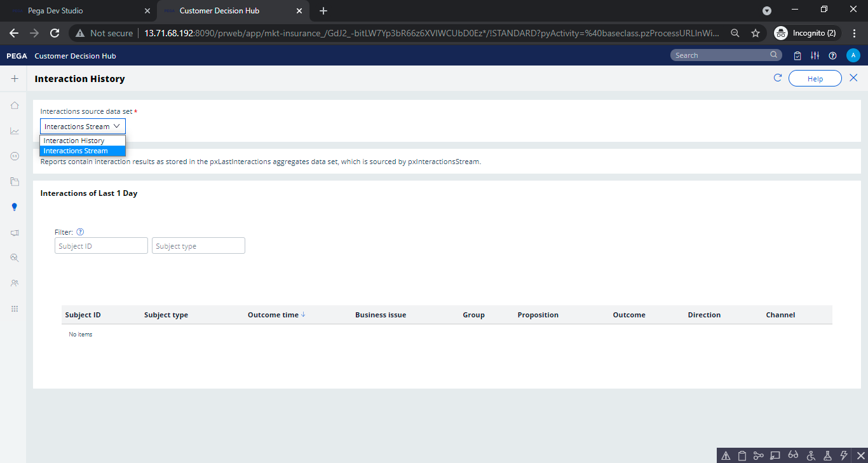Select the people icon in left sidebar
Screen dimensions: 868x463
point(14,283)
